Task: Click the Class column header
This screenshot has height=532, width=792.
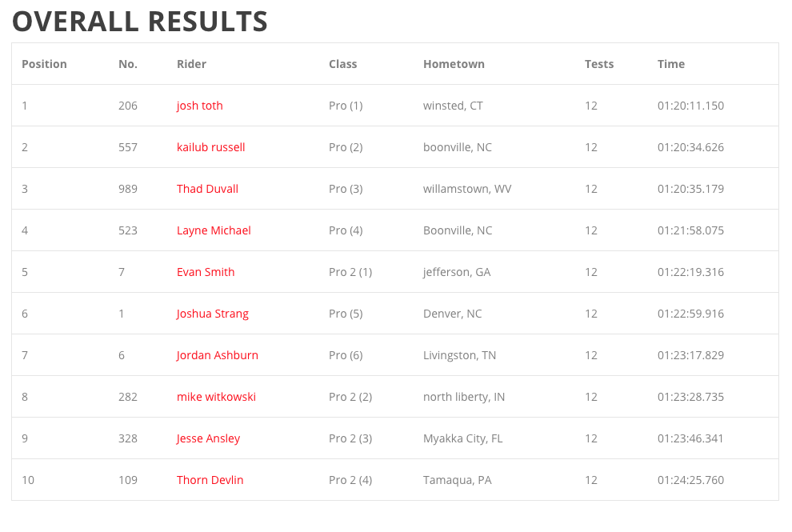Action: pos(343,64)
